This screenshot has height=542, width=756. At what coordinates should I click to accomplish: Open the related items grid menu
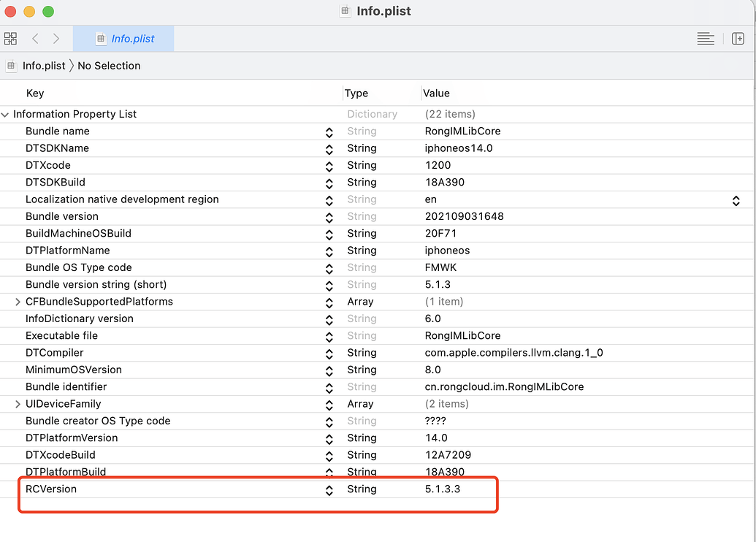coord(10,39)
